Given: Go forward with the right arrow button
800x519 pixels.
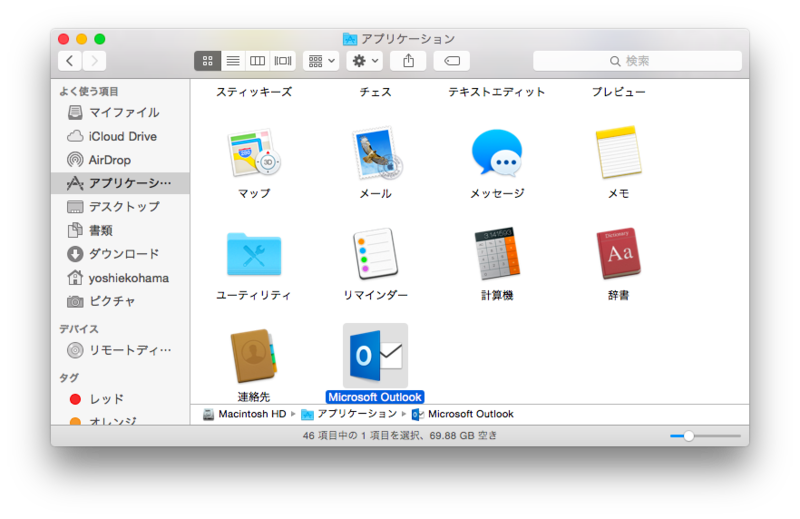Looking at the screenshot, I should pyautogui.click(x=94, y=61).
